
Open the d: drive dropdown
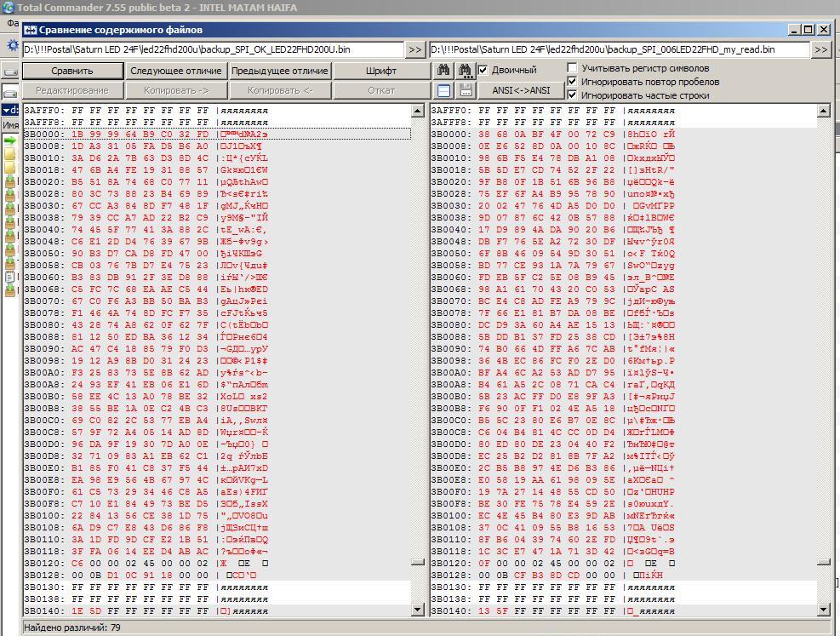(10, 110)
